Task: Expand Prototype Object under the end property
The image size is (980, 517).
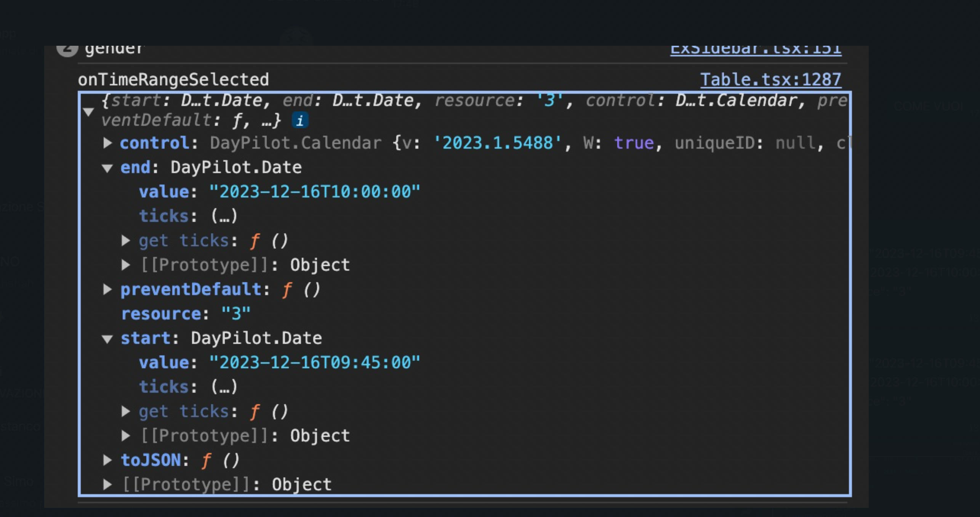Action: tap(126, 265)
